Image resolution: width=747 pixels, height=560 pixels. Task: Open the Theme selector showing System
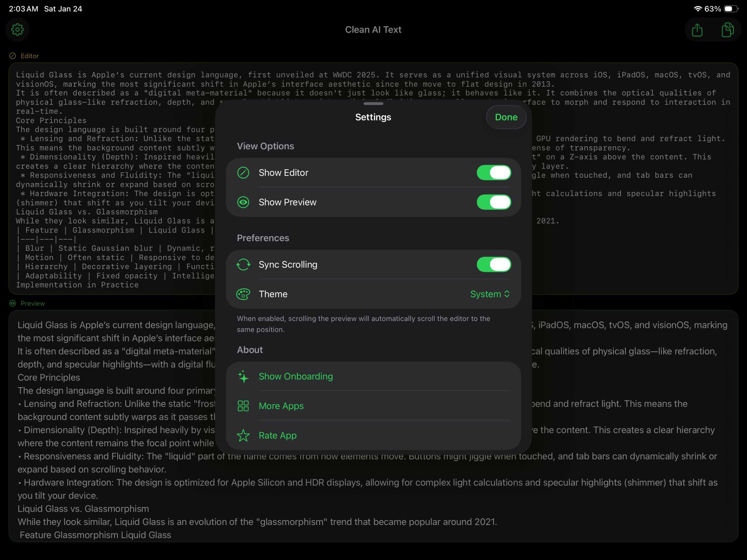pos(490,294)
